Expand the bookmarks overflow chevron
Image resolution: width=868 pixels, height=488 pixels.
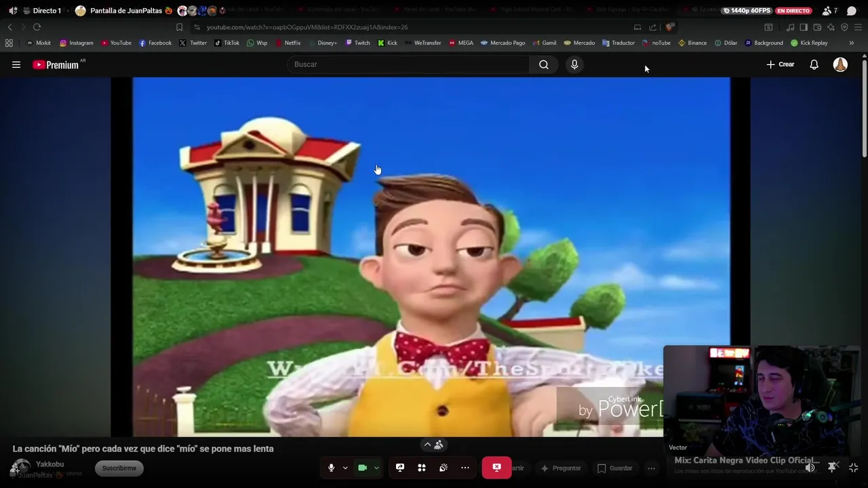click(852, 43)
